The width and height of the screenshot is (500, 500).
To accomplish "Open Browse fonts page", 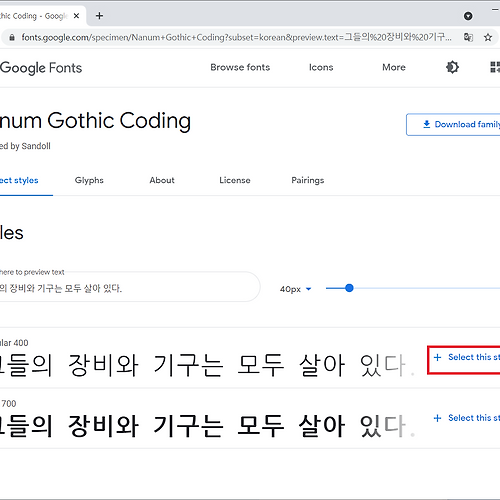I will [x=240, y=67].
